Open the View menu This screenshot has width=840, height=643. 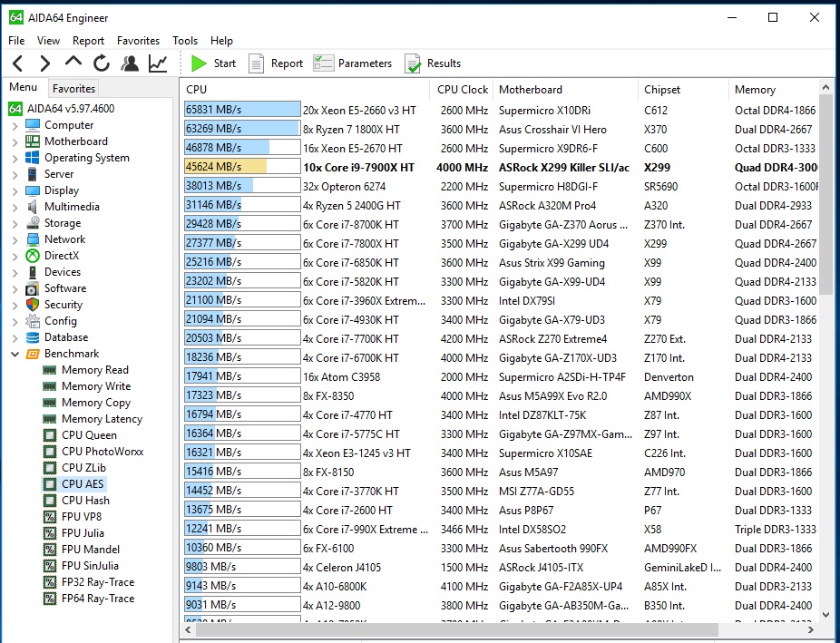(48, 41)
